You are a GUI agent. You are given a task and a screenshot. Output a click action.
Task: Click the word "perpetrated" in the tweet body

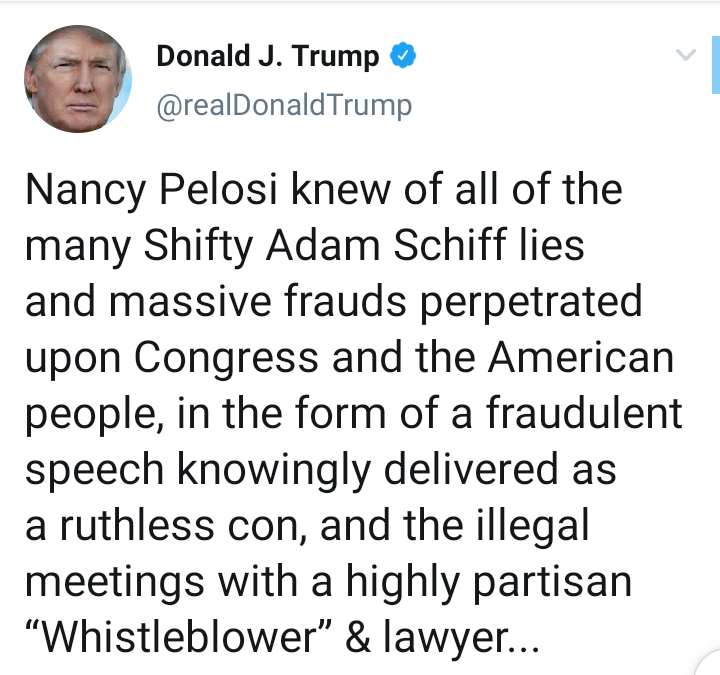[531, 302]
